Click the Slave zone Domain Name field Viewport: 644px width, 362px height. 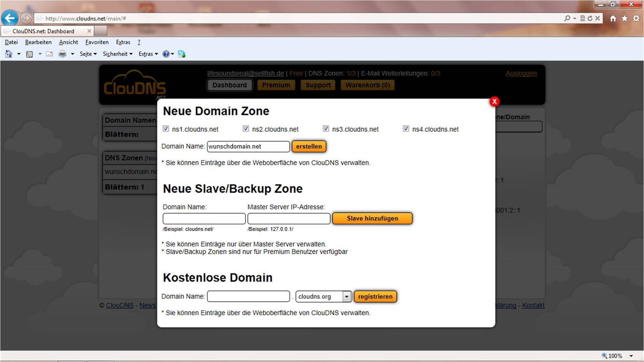click(x=204, y=218)
